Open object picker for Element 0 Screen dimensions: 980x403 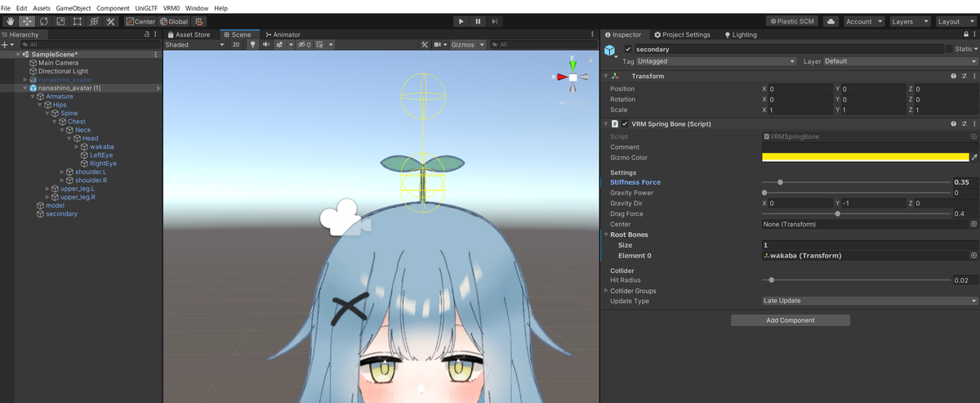click(x=973, y=256)
